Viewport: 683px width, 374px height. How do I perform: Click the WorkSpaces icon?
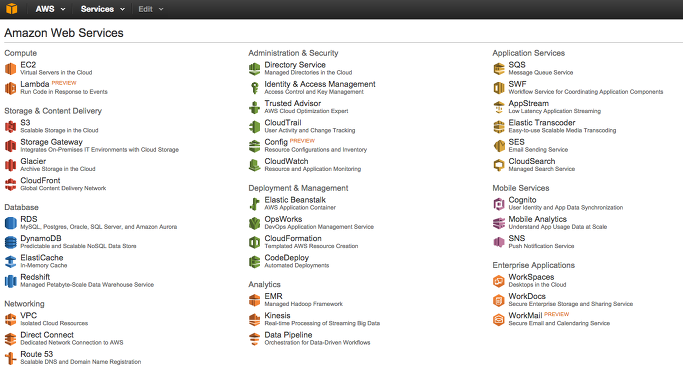click(499, 281)
